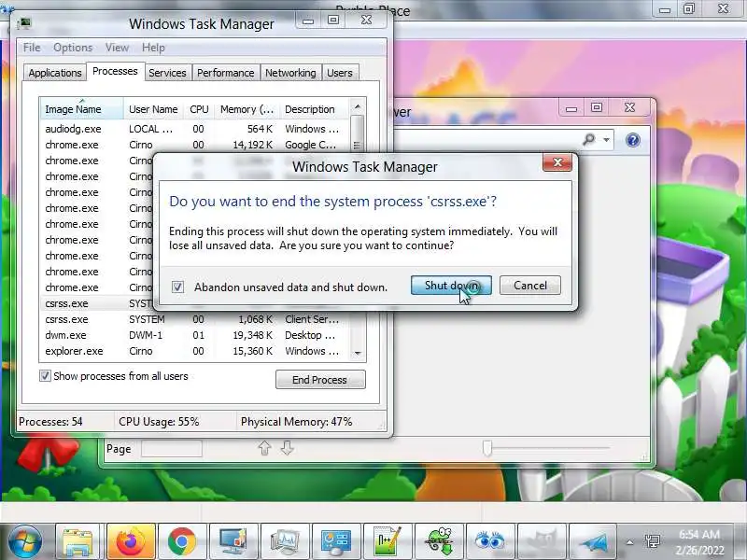Viewport: 747px width, 560px height.
Task: Open the Services tab
Action: (167, 73)
